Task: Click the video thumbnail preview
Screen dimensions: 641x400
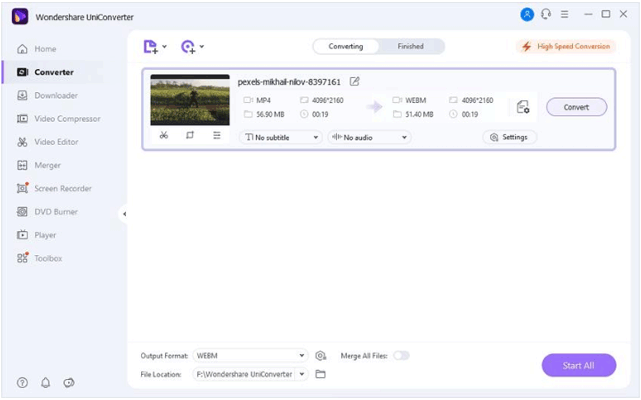Action: pyautogui.click(x=190, y=100)
